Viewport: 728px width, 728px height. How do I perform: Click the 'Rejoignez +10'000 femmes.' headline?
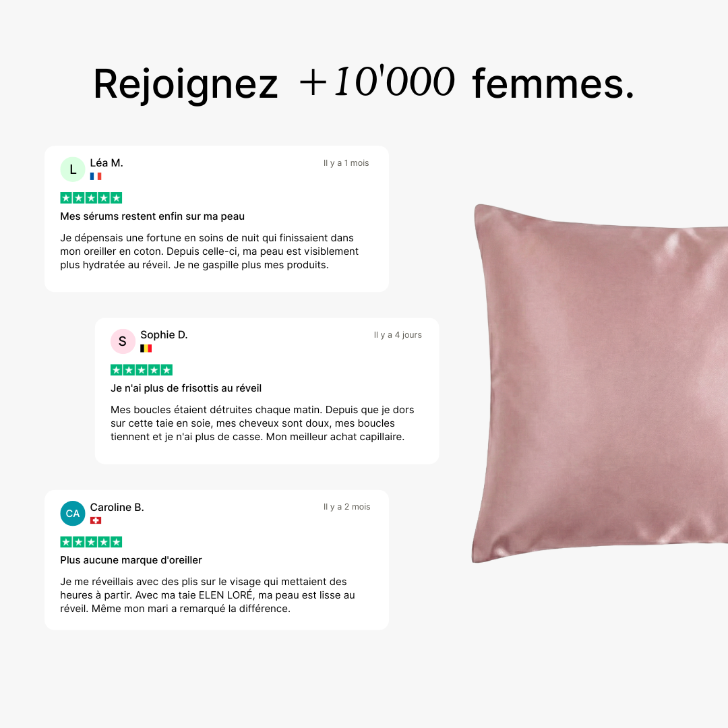coord(363,83)
